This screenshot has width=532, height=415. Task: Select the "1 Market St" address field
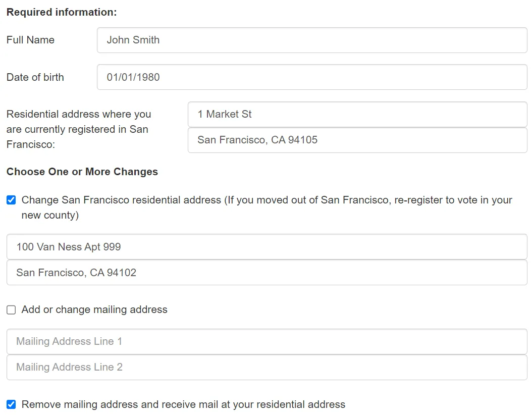coord(357,114)
